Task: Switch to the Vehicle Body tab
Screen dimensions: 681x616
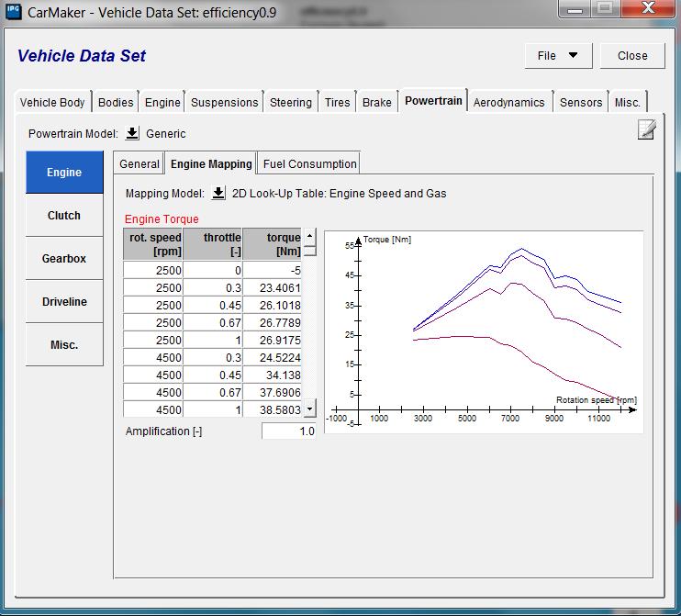Action: (x=52, y=103)
